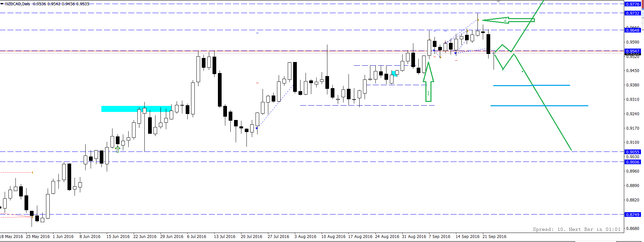This screenshot has height=242, width=644.
Task: Click the 'Spread: 10. Next Bar in 01:01' text
Action: point(577,230)
